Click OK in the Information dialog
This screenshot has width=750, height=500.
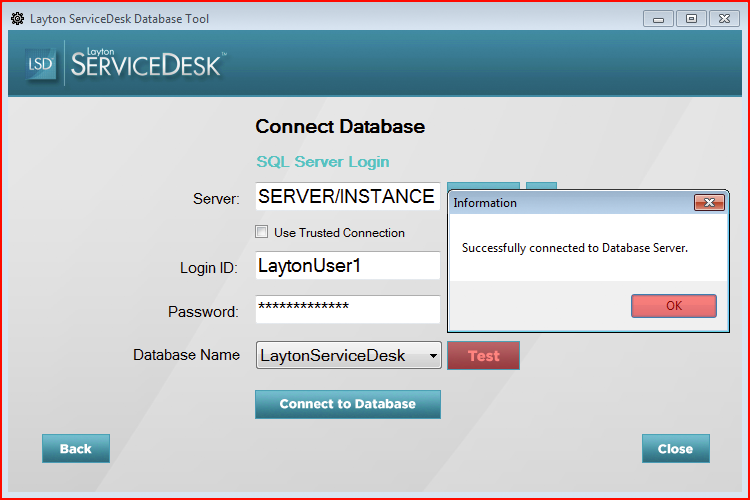[673, 306]
